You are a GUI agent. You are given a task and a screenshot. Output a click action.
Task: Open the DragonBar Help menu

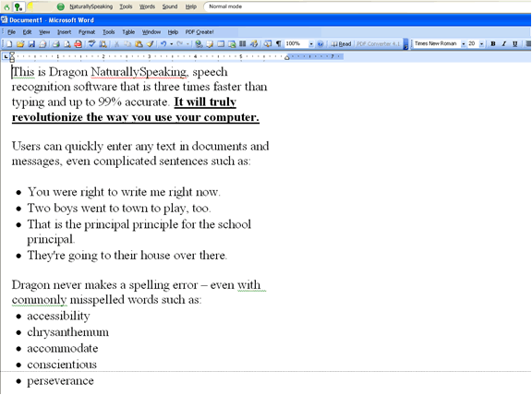tap(190, 6)
